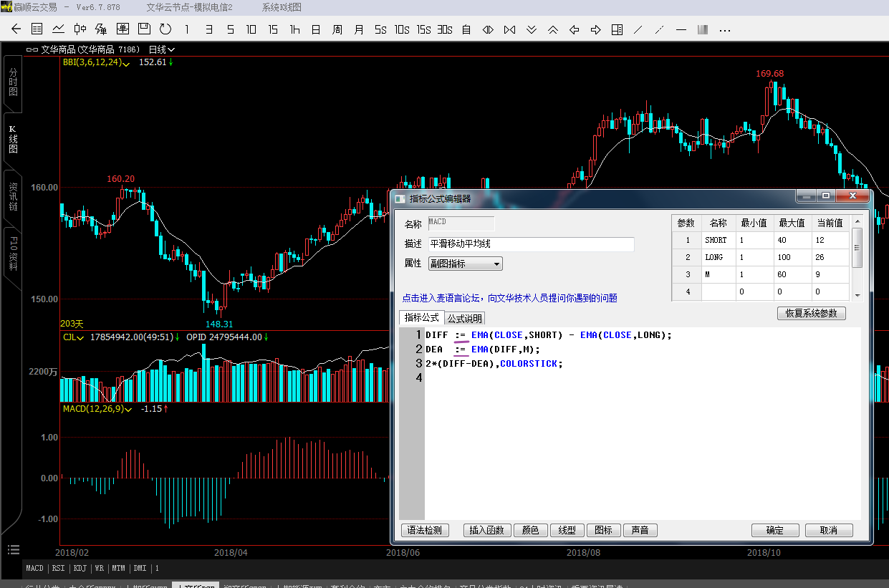The height and width of the screenshot is (588, 889).
Task: Select the horizontal line drawing tool
Action: 681,29
